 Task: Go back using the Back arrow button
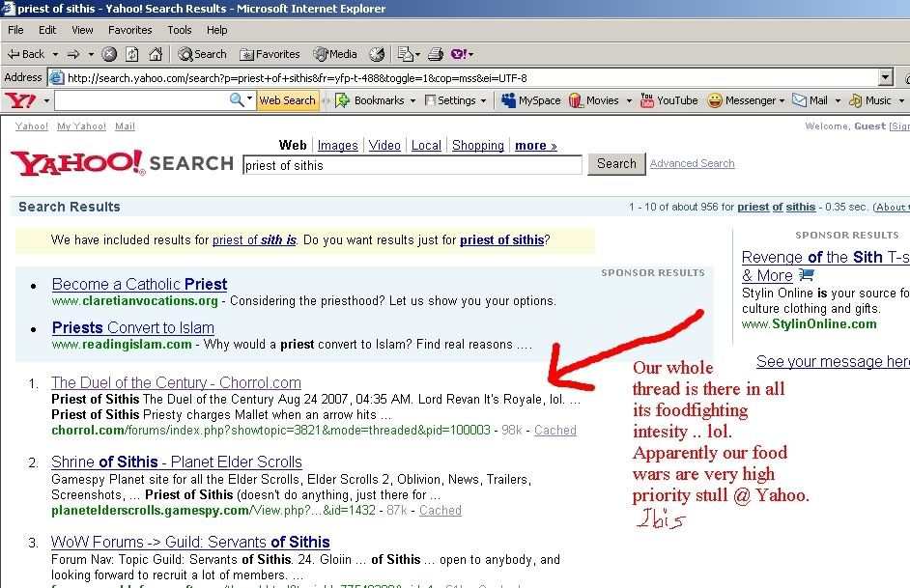pos(25,54)
